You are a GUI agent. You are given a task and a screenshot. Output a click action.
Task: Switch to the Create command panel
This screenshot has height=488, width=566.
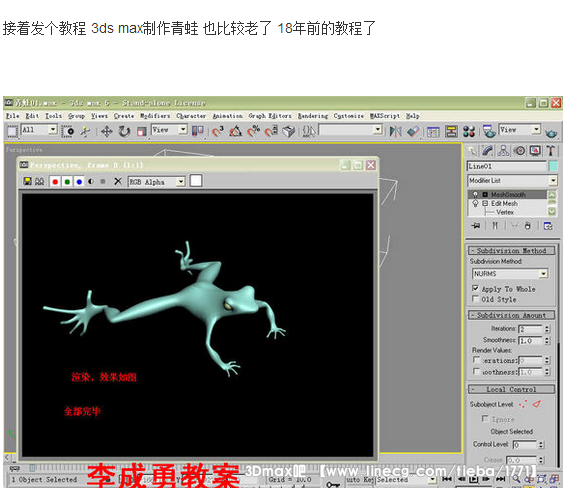[473, 151]
